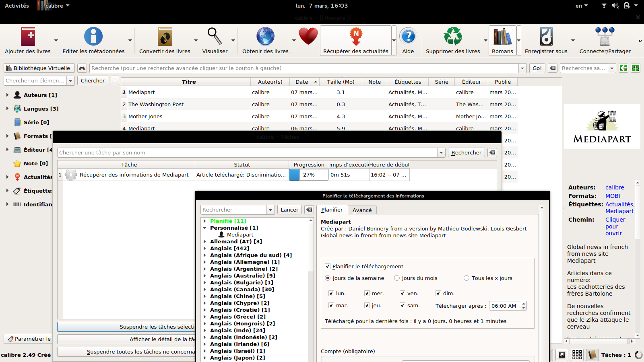Select the Planifier tab
The width and height of the screenshot is (644, 362).
pyautogui.click(x=332, y=210)
